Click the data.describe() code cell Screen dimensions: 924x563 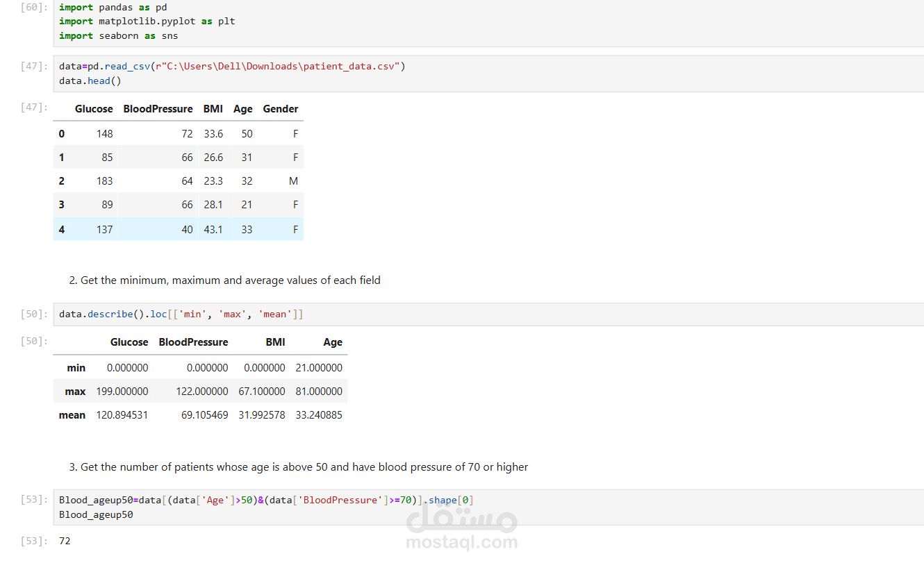488,314
